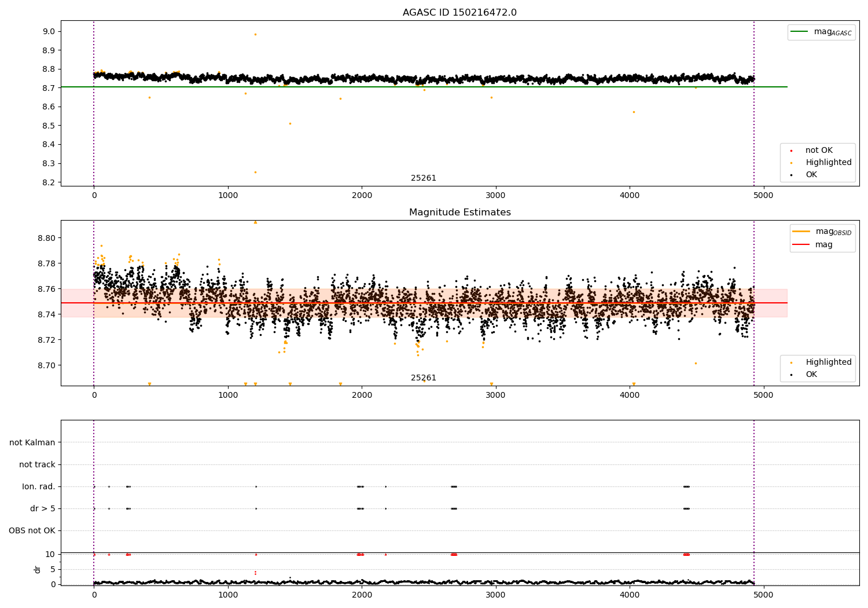The height and width of the screenshot is (608, 868).
Task: Click y-axis tick '8.76' in middle plot
Action: pos(47,289)
